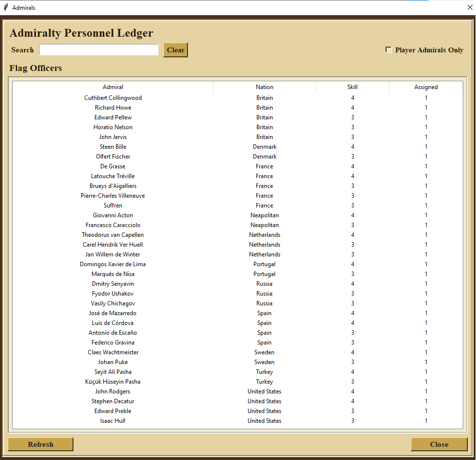Select the Johan Puke row
This screenshot has width=476, height=460.
238,362
